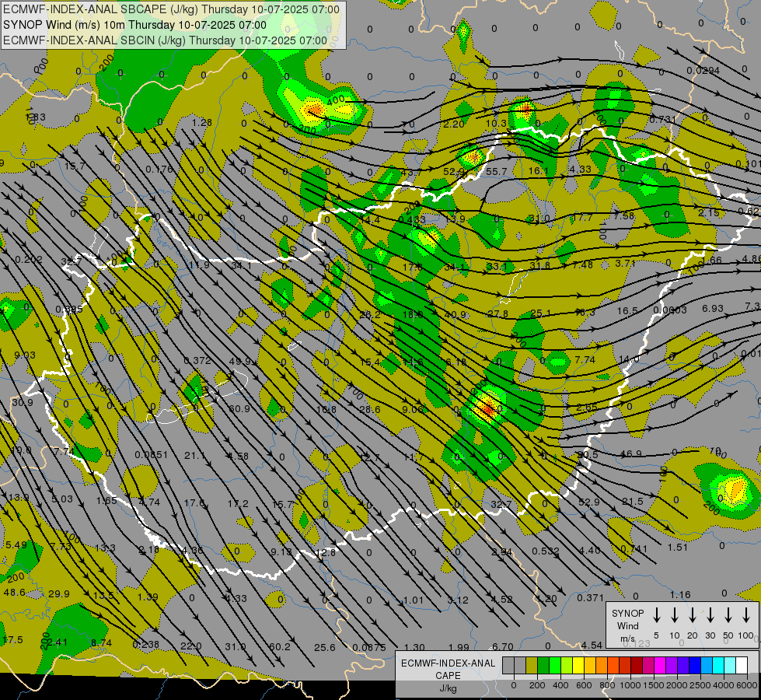Click the map value 6.93
The height and width of the screenshot is (700, 761).
[x=713, y=309]
